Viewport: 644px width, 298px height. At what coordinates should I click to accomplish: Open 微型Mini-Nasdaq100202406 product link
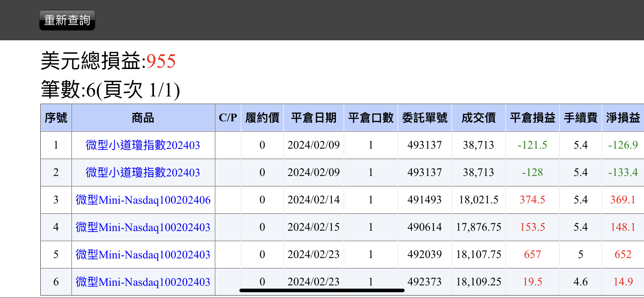(143, 200)
